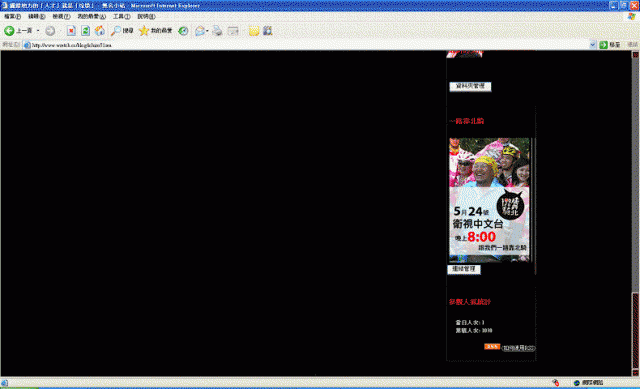Viewport: 640px width, 389px height.
Task: Click the 累積人次 total visitor count text
Action: tap(474, 331)
